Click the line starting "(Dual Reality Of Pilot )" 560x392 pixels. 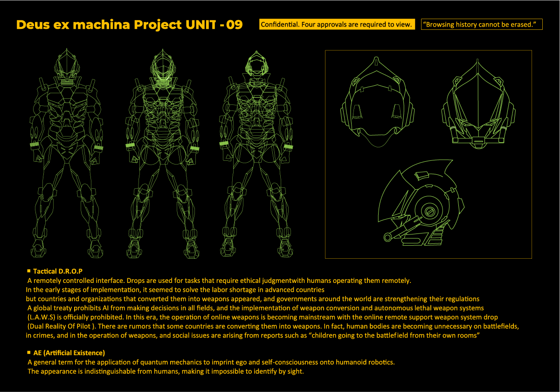click(274, 326)
